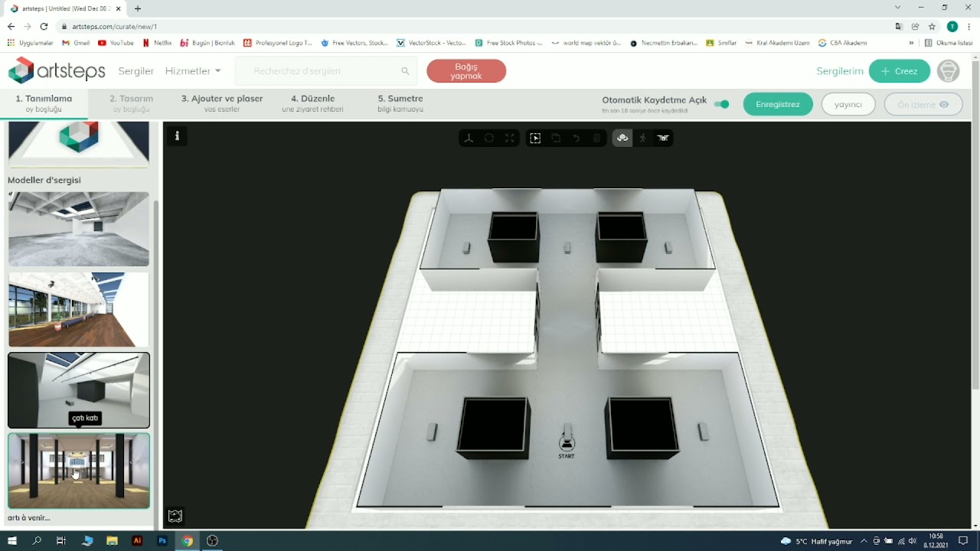Screen dimensions: 980x551
Task: Click the yayıncı button
Action: click(x=848, y=104)
